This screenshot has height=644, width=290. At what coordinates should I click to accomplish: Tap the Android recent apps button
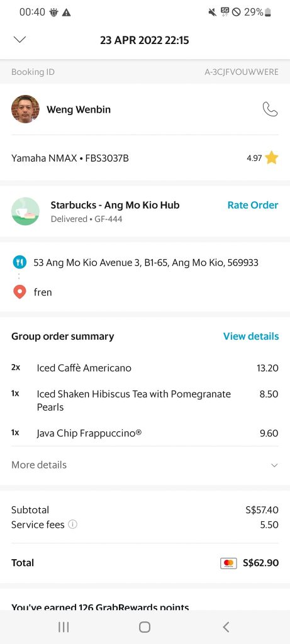point(64,627)
